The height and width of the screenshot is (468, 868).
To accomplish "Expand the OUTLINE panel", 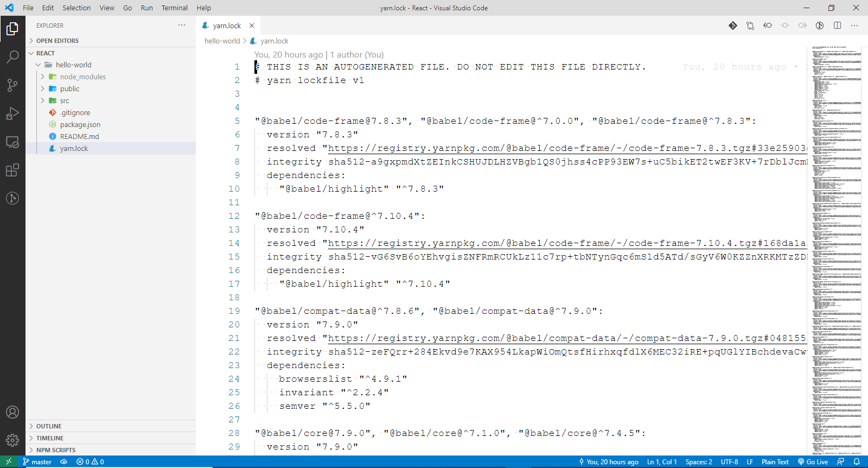I will point(111,426).
